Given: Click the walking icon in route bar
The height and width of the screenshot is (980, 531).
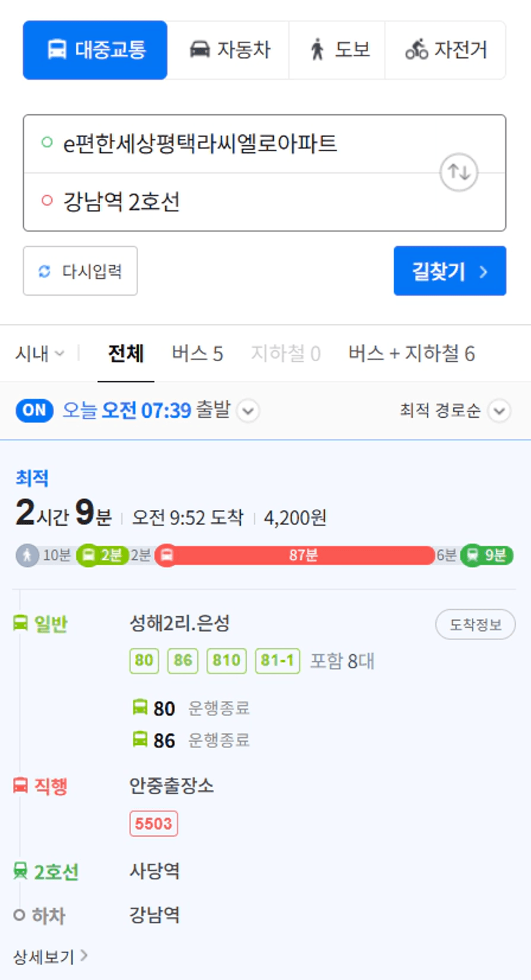Looking at the screenshot, I should [27, 555].
